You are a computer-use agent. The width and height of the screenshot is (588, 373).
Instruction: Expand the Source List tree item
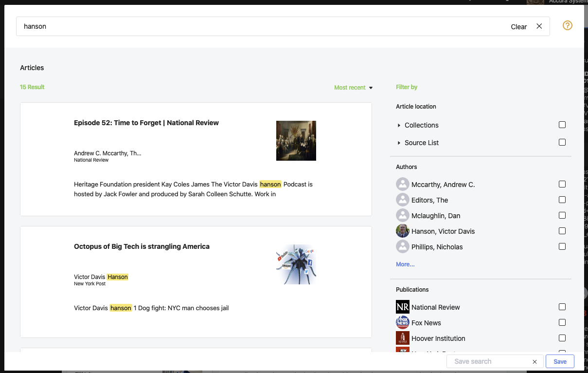point(399,143)
